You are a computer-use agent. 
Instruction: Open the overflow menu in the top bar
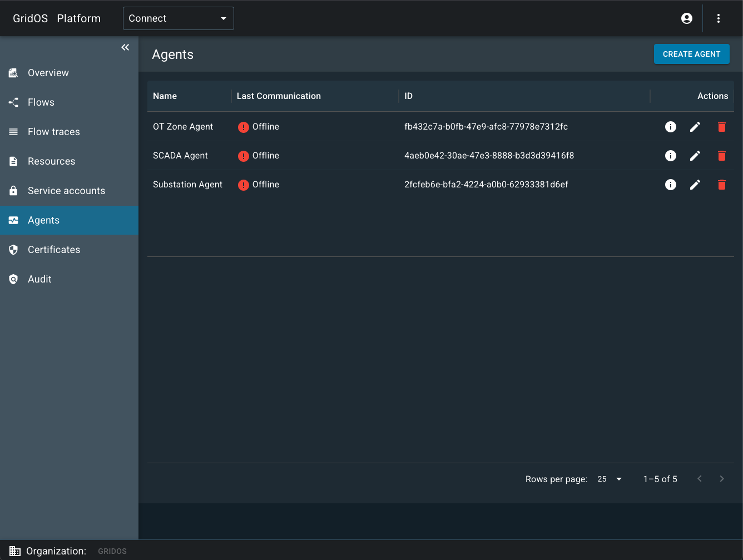[x=719, y=18]
